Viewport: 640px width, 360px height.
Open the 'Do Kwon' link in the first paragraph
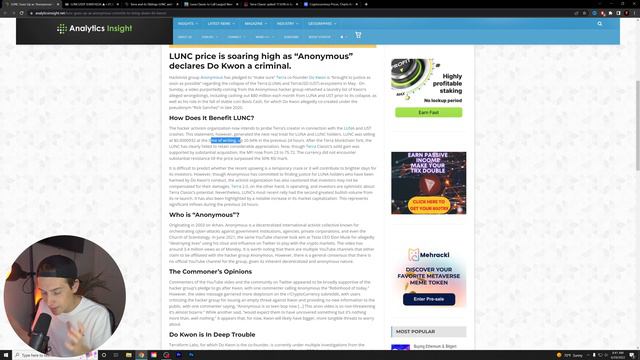pos(317,77)
